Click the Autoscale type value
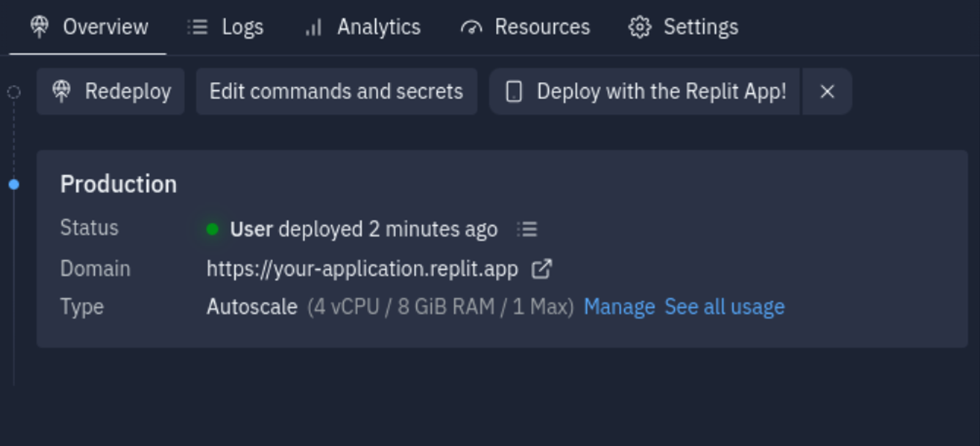This screenshot has width=980, height=446. (252, 306)
